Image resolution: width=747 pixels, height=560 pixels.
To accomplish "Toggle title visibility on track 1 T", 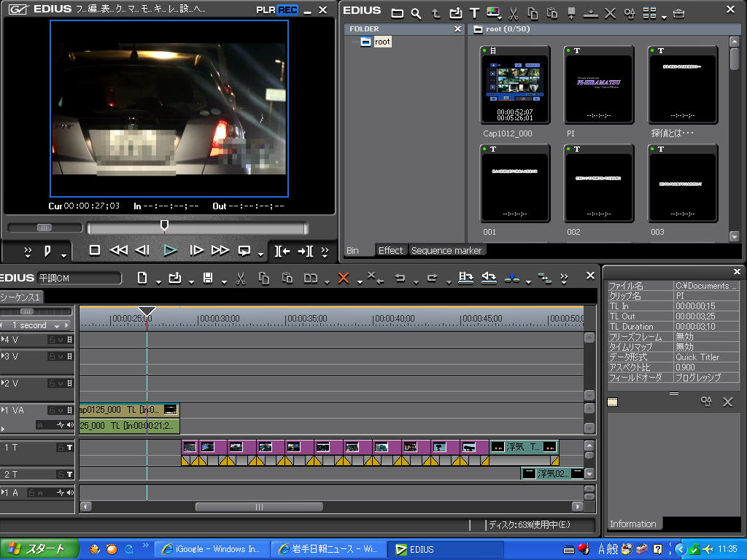I will 69,447.
